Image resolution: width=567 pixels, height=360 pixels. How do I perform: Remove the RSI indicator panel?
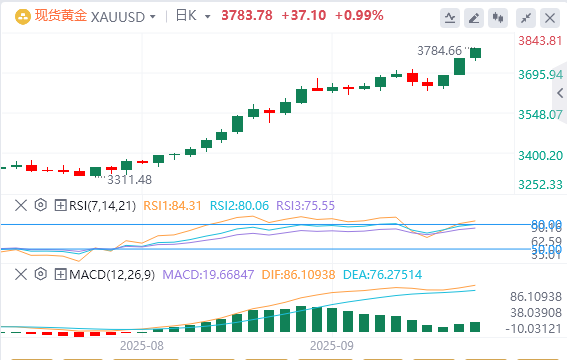tap(21, 205)
